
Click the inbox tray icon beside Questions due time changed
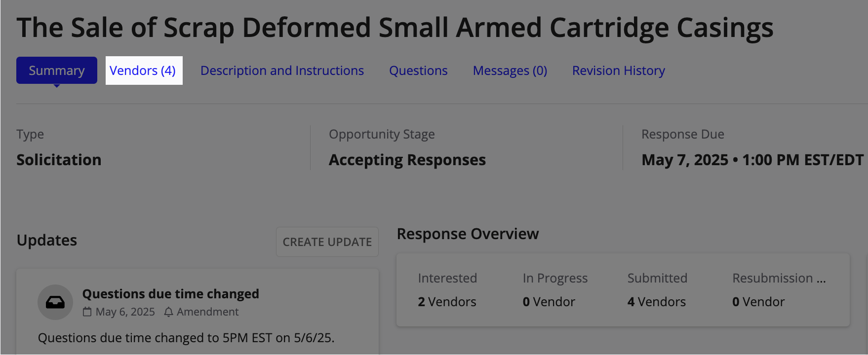click(x=55, y=302)
